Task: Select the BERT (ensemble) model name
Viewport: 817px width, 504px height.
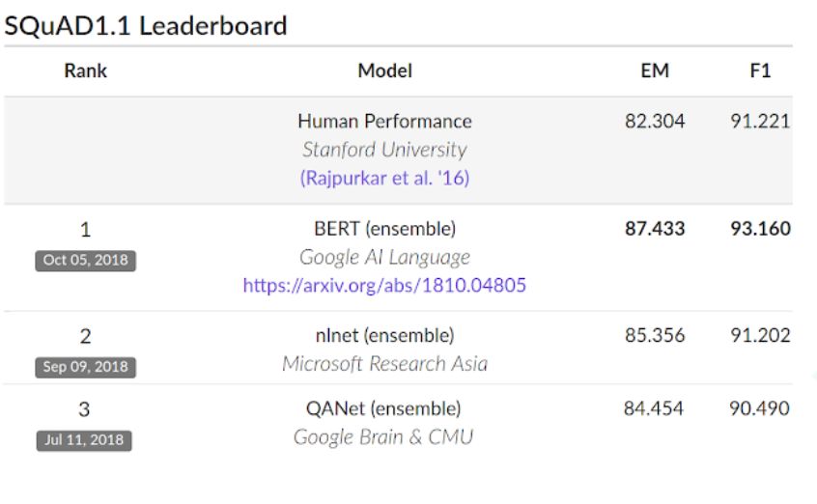Action: [384, 230]
